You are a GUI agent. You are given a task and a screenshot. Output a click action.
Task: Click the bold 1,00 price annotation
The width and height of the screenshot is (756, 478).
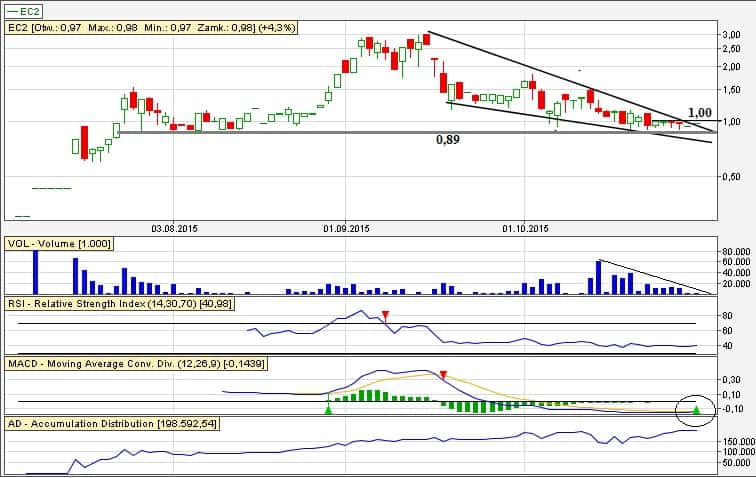click(699, 113)
